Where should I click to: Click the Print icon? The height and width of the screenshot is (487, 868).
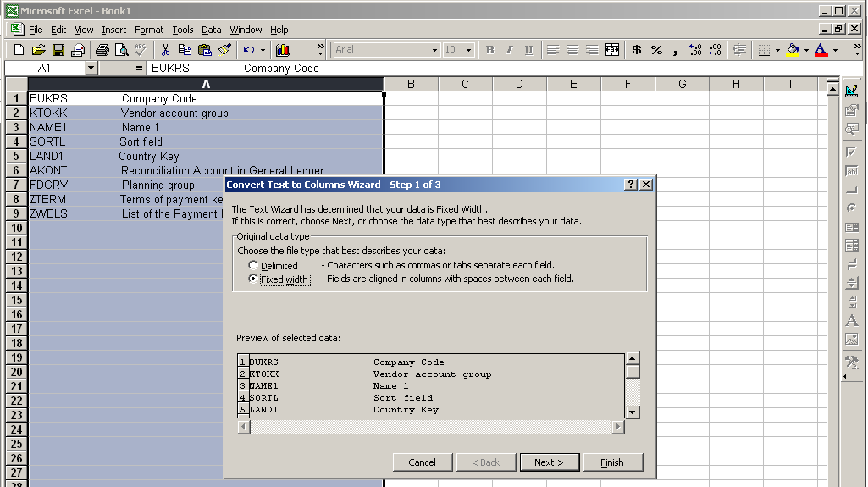(102, 50)
